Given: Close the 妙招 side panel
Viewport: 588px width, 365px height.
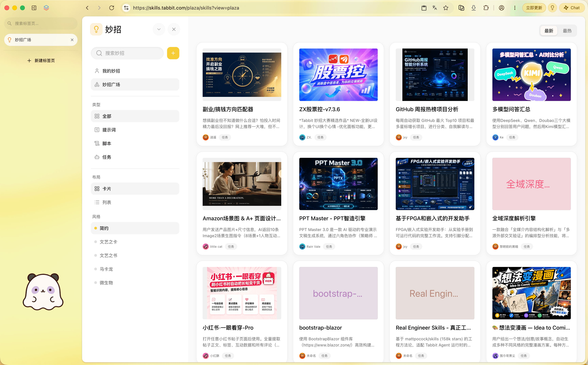Looking at the screenshot, I should [174, 29].
